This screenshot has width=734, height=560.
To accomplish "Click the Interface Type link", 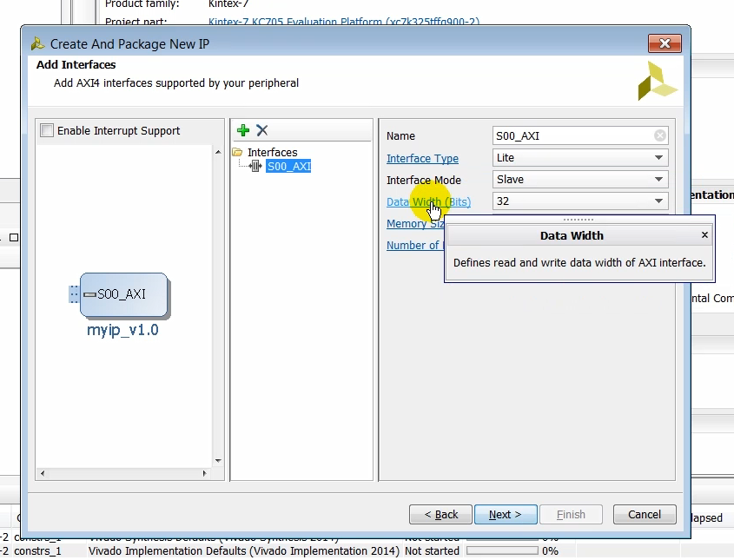I will (422, 158).
